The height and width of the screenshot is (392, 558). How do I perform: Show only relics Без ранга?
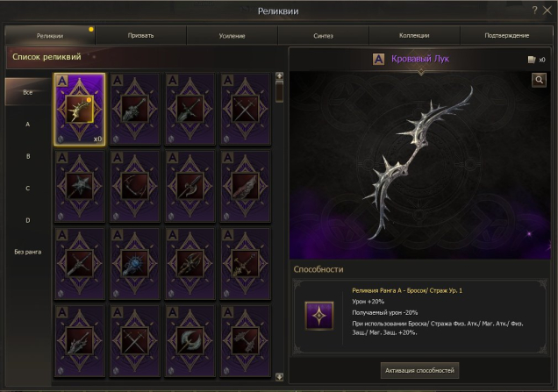28,252
